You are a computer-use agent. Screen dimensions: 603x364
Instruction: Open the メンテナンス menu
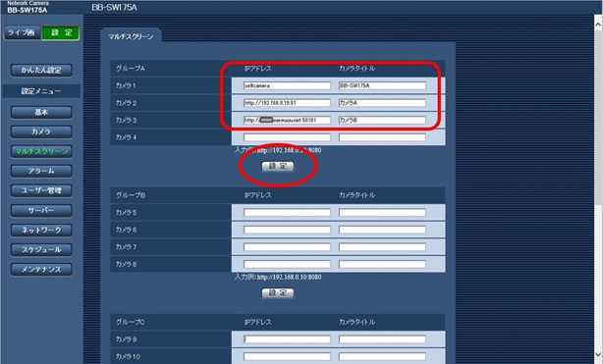pos(41,269)
